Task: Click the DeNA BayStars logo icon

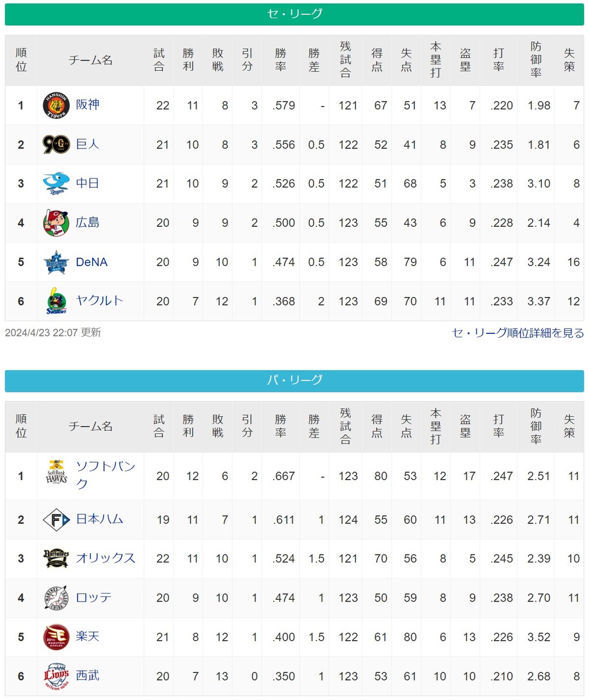Action: pos(56,262)
